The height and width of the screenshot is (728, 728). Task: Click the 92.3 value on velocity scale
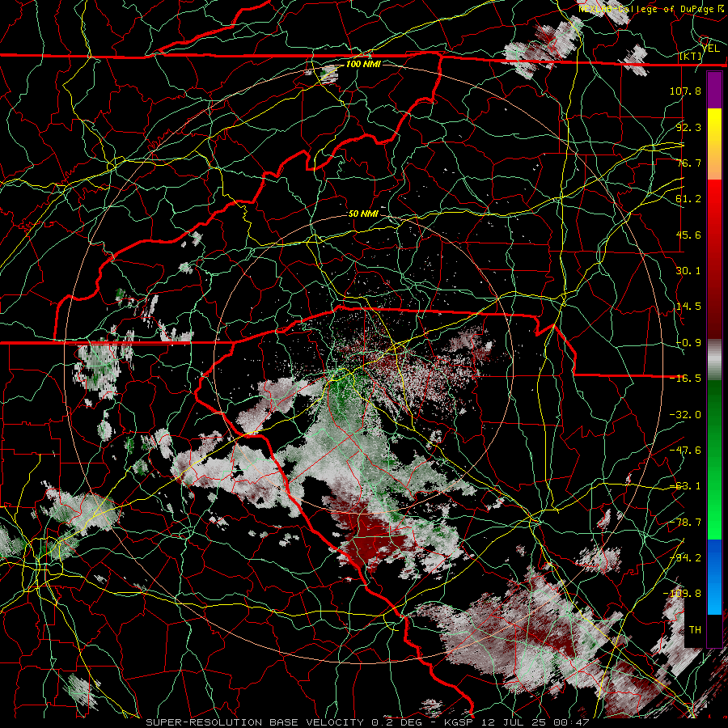(688, 127)
